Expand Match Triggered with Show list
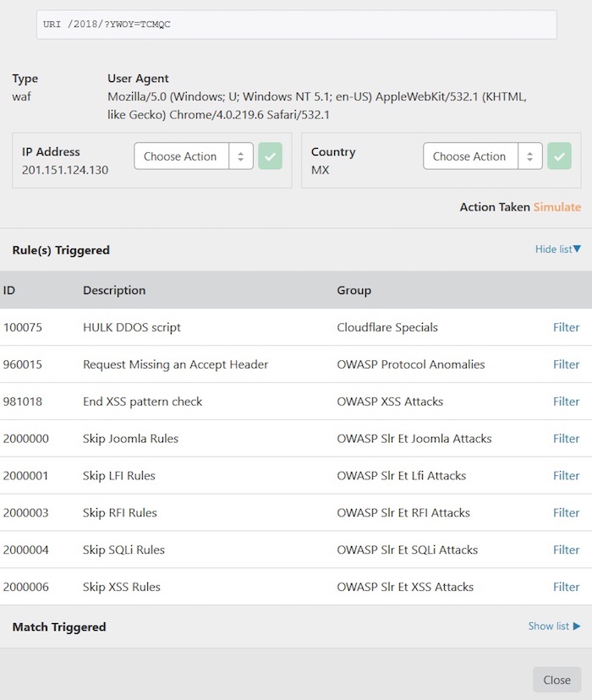Image resolution: width=592 pixels, height=700 pixels. 554,626
